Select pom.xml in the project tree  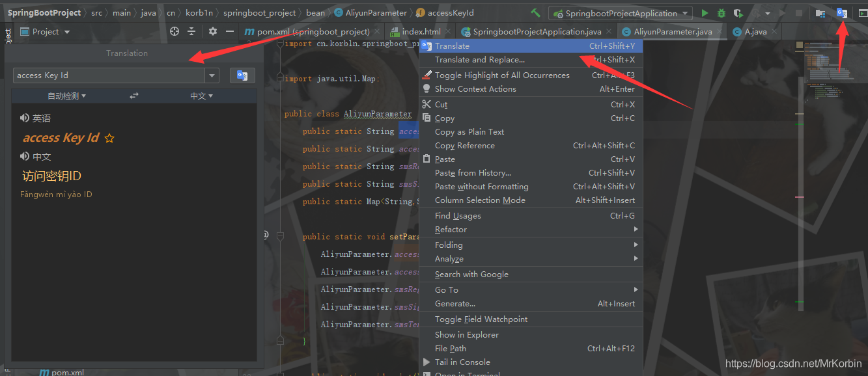tap(62, 372)
